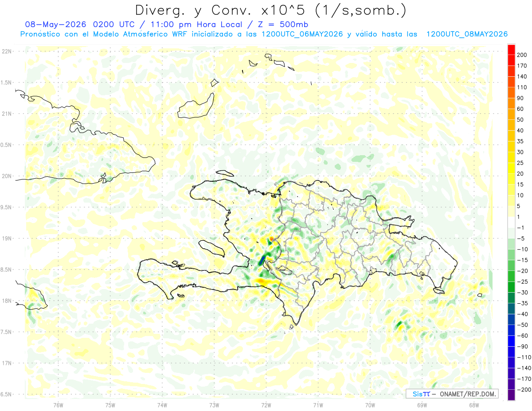The image size is (532, 411).
Task: Click the 22N latitude axis label
Action: tap(7, 51)
